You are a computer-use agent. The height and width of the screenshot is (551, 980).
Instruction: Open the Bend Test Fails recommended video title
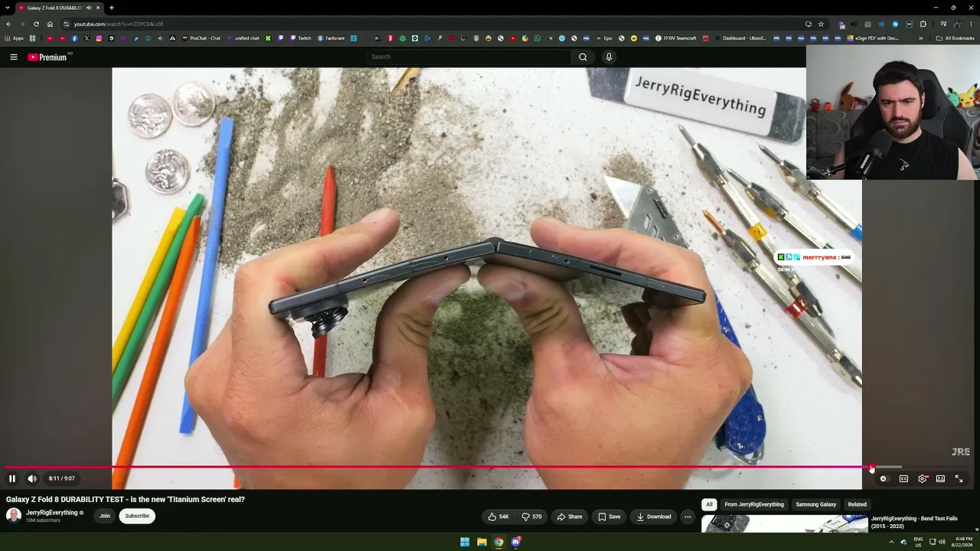(914, 522)
